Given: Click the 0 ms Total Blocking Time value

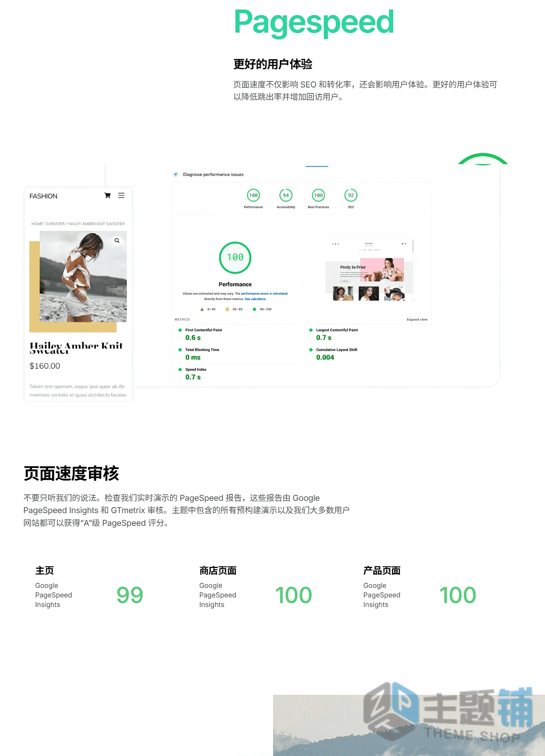Looking at the screenshot, I should (193, 357).
